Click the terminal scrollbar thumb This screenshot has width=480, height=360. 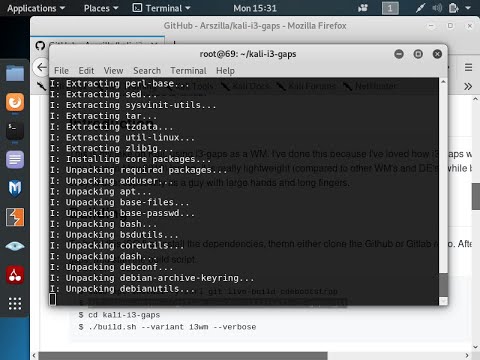pos(443,284)
